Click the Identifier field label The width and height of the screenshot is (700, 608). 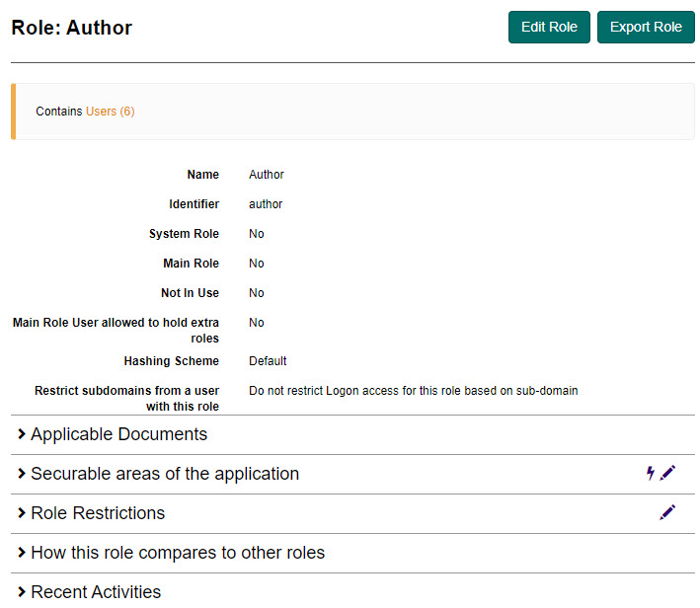[x=194, y=204]
